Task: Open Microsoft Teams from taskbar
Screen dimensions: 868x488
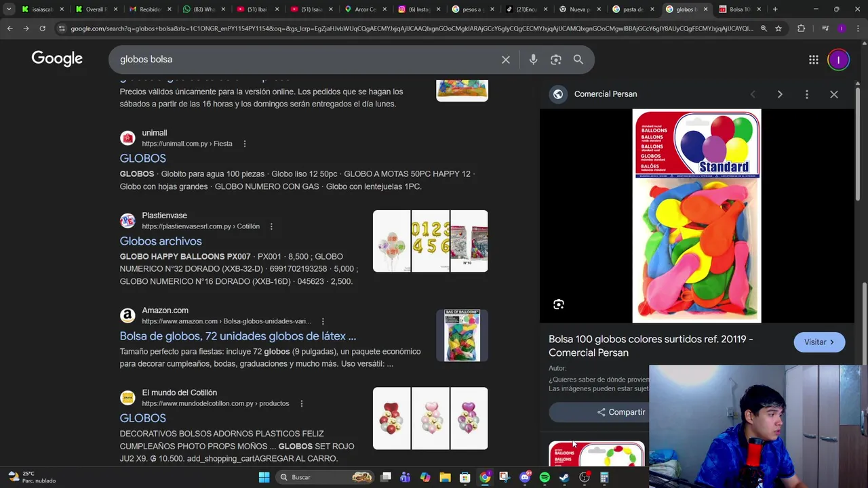Action: click(406, 477)
